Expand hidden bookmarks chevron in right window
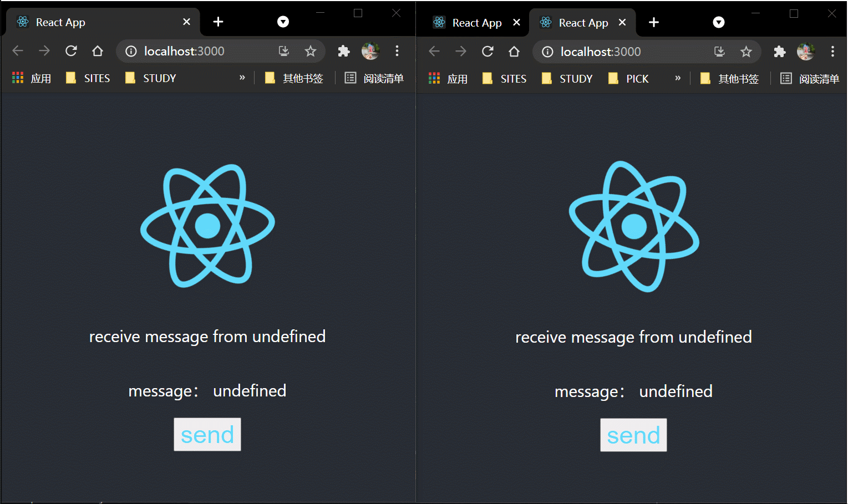The width and height of the screenshot is (848, 504). 678,78
